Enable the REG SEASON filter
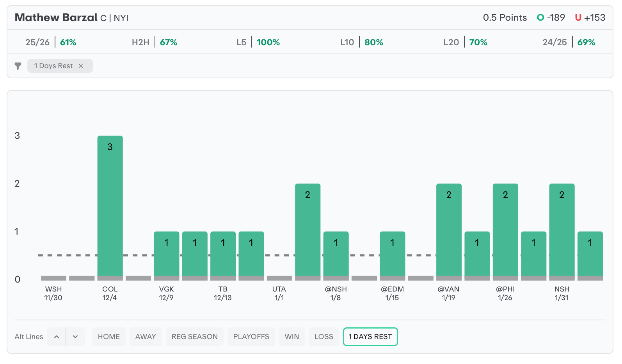Viewport: 622px width, 364px height. pyautogui.click(x=195, y=337)
